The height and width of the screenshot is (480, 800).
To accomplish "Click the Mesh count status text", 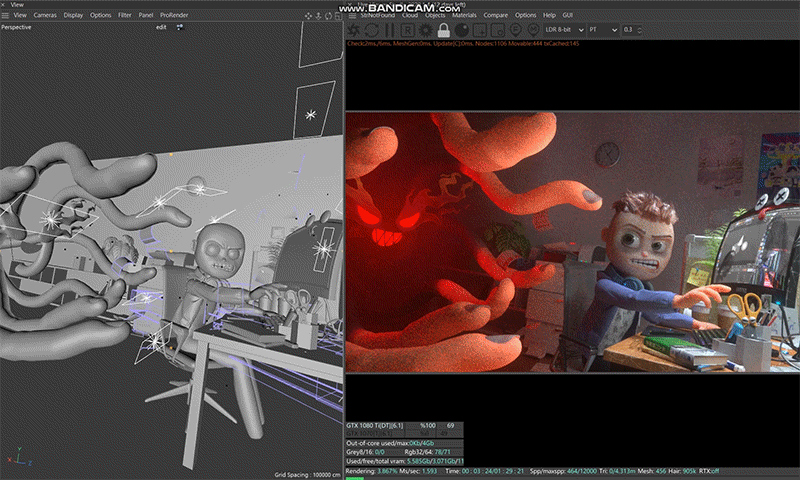I will coord(652,471).
